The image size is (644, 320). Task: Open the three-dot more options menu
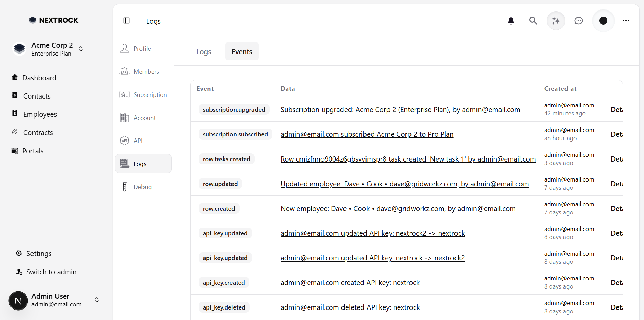[626, 21]
